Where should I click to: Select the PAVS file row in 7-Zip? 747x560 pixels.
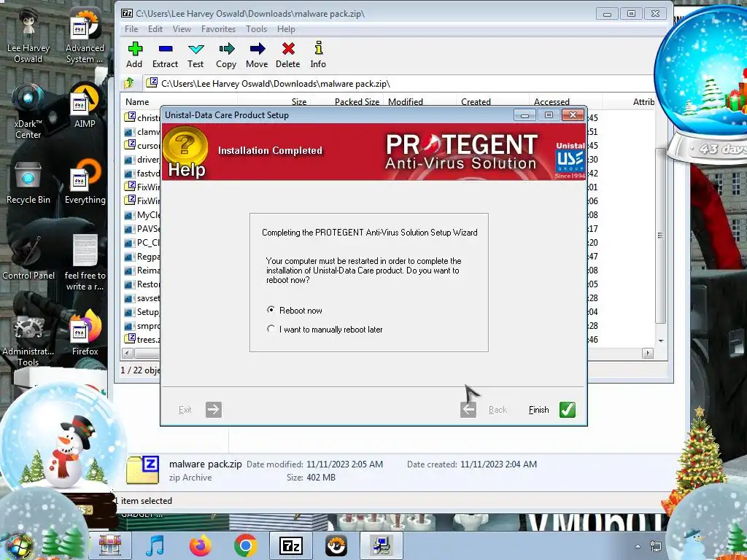point(142,228)
